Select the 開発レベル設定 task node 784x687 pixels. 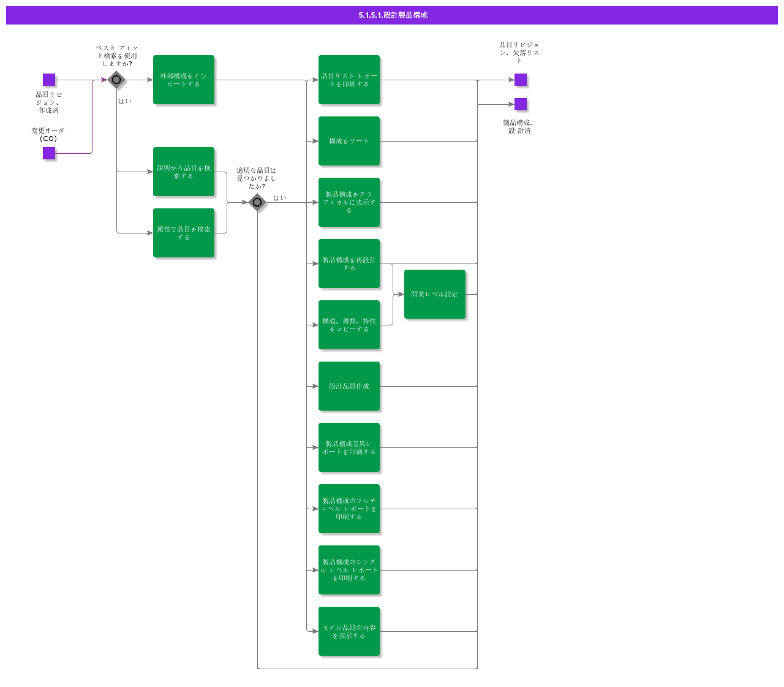[x=435, y=294]
